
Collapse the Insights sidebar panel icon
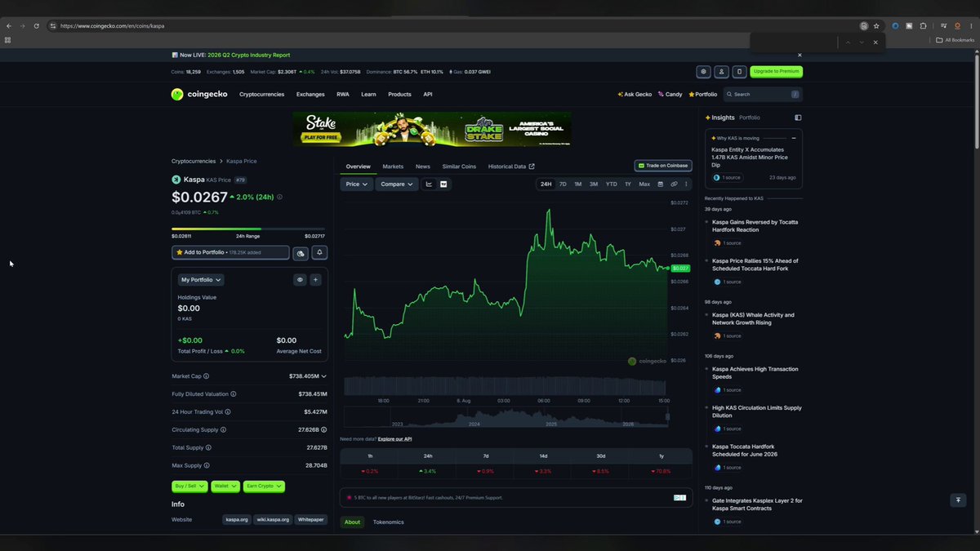tap(798, 118)
